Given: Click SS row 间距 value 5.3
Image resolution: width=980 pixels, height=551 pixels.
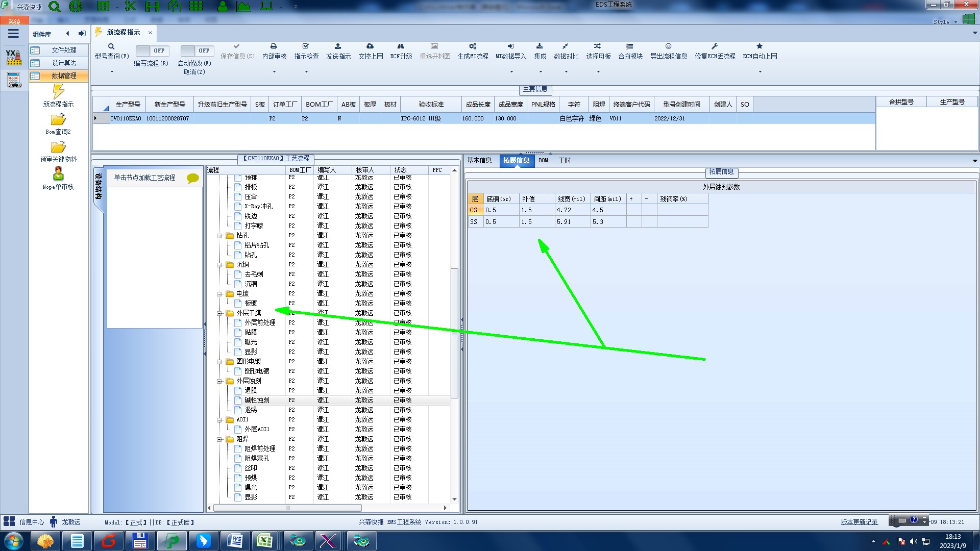Looking at the screenshot, I should [x=608, y=222].
